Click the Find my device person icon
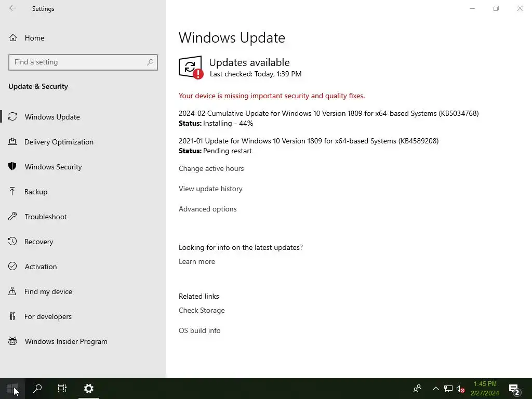532x399 pixels. point(12,291)
